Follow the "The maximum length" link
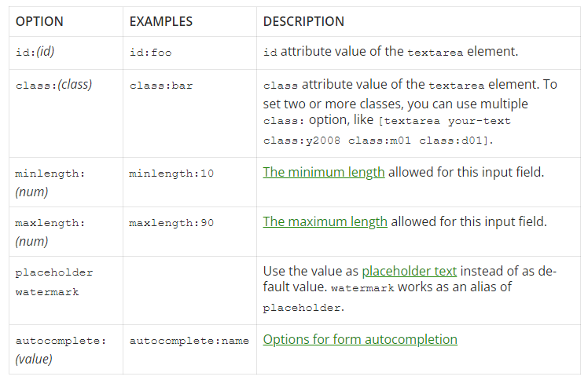This screenshot has height=380, width=588. pos(325,222)
